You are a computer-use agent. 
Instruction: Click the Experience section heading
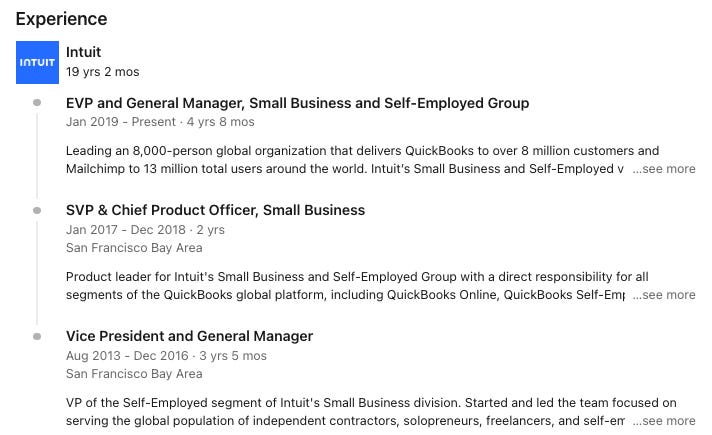61,19
